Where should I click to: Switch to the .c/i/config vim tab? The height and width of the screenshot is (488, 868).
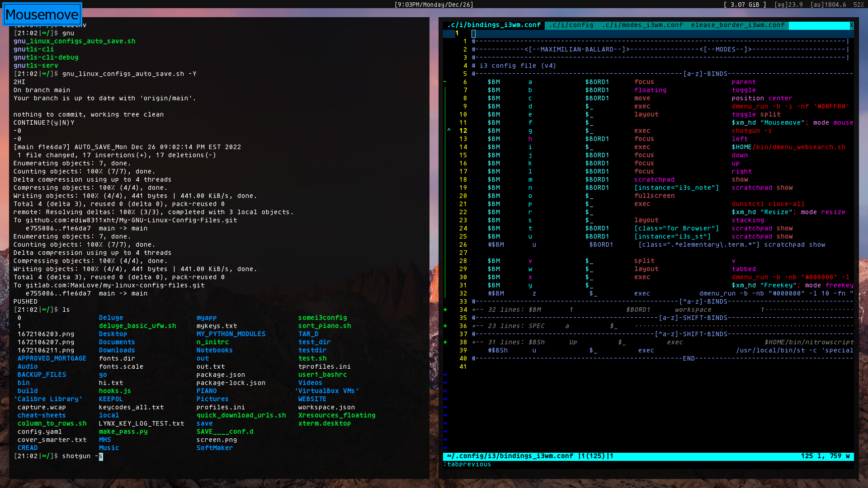tap(571, 25)
